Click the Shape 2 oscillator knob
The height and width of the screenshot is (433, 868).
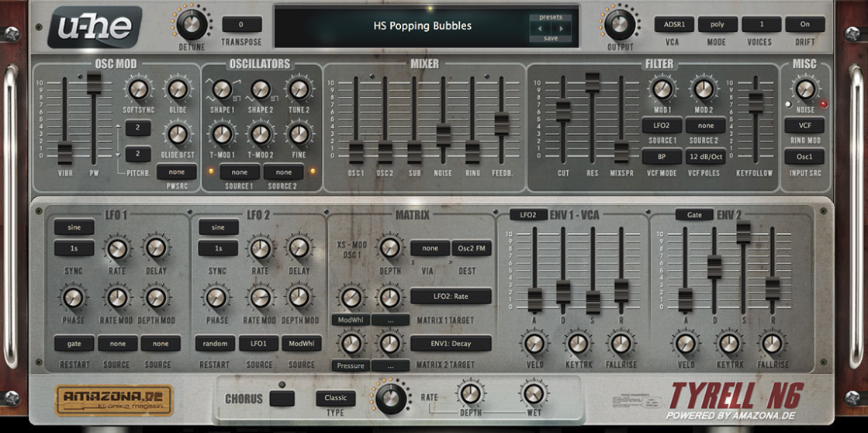coord(261,89)
